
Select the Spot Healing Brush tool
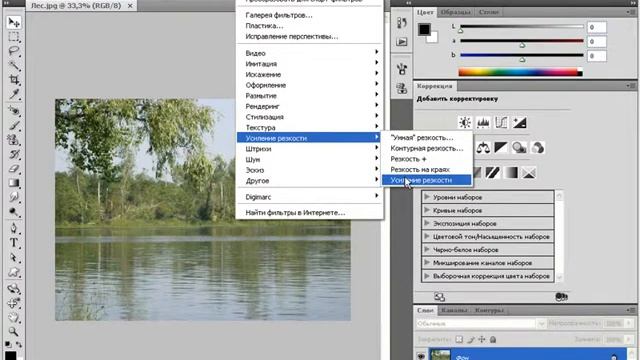13,111
